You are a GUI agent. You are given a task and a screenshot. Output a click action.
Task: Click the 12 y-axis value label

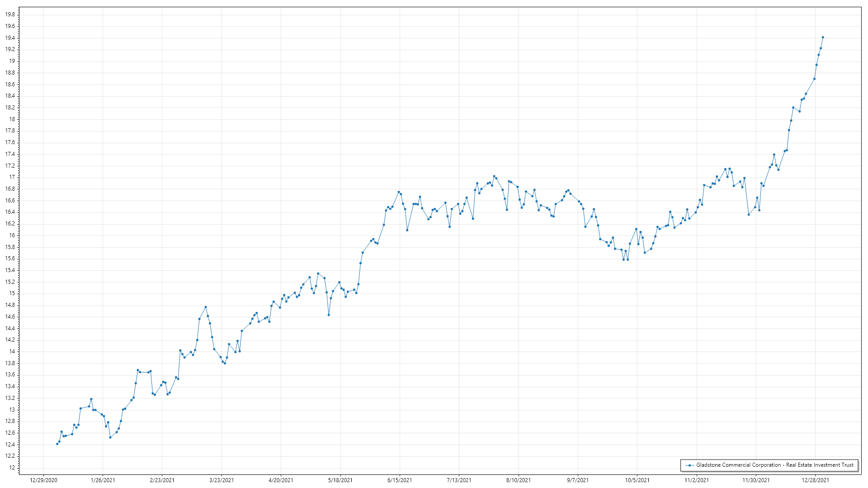click(12, 468)
